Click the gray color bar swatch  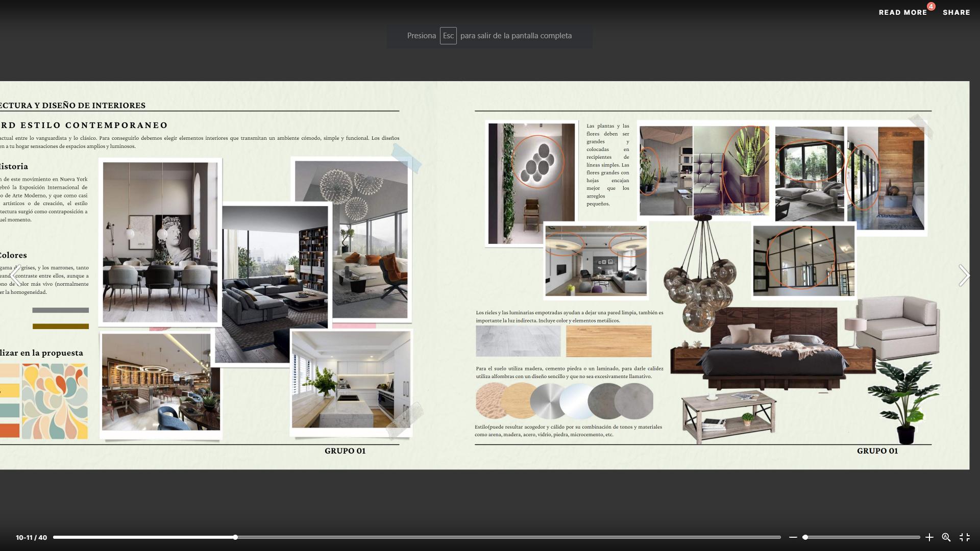60,310
